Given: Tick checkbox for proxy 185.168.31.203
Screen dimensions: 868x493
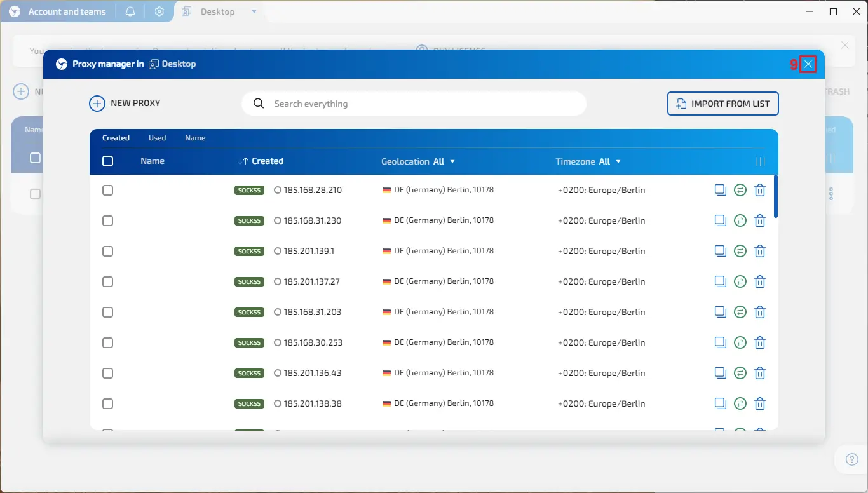Looking at the screenshot, I should point(108,312).
